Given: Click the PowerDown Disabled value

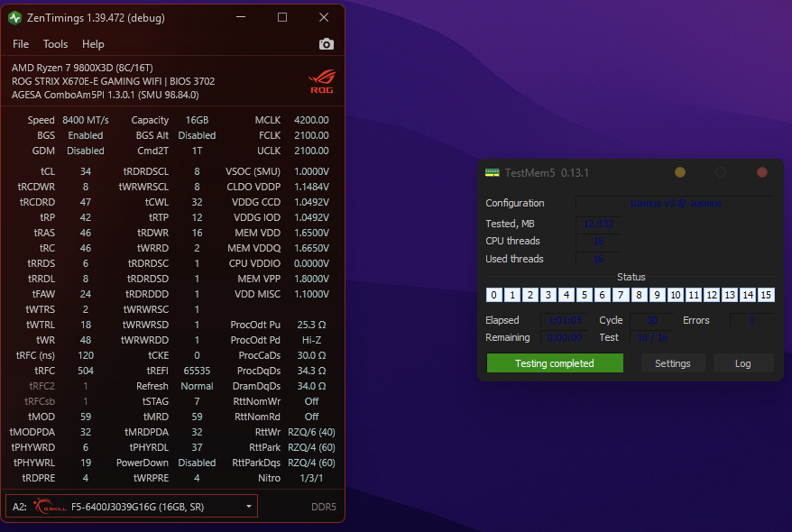Looking at the screenshot, I should [197, 463].
